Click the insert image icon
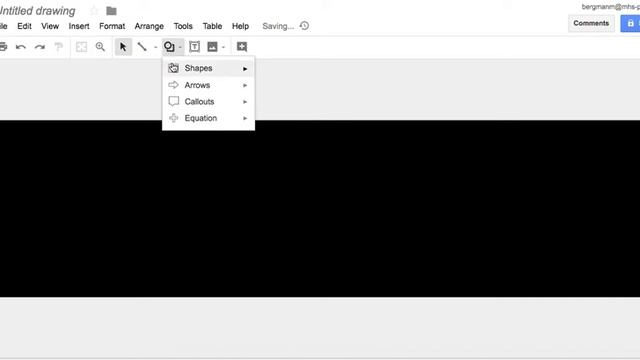The width and height of the screenshot is (640, 360). (x=212, y=47)
